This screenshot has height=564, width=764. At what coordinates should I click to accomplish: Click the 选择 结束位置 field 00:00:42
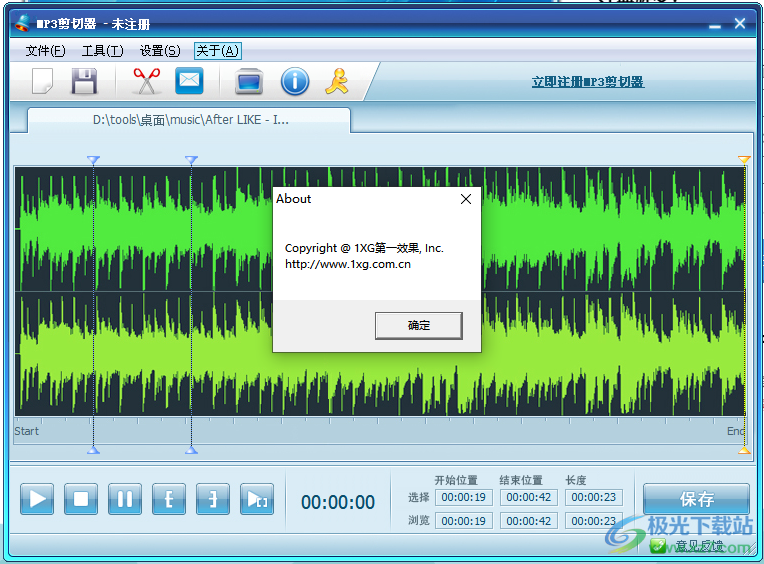point(528,497)
